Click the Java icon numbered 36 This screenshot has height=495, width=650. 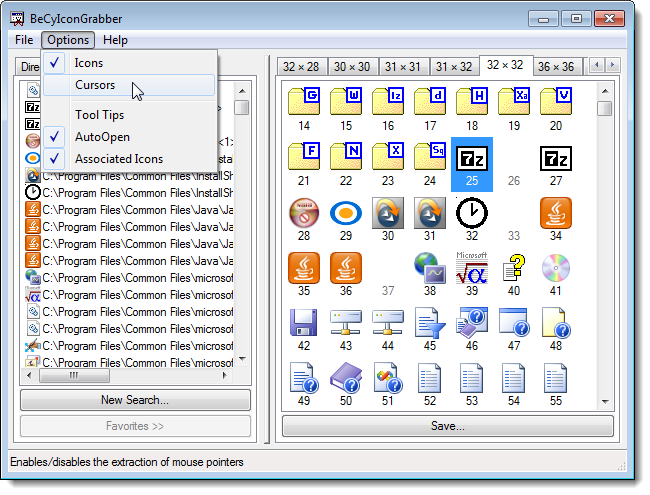pos(346,268)
